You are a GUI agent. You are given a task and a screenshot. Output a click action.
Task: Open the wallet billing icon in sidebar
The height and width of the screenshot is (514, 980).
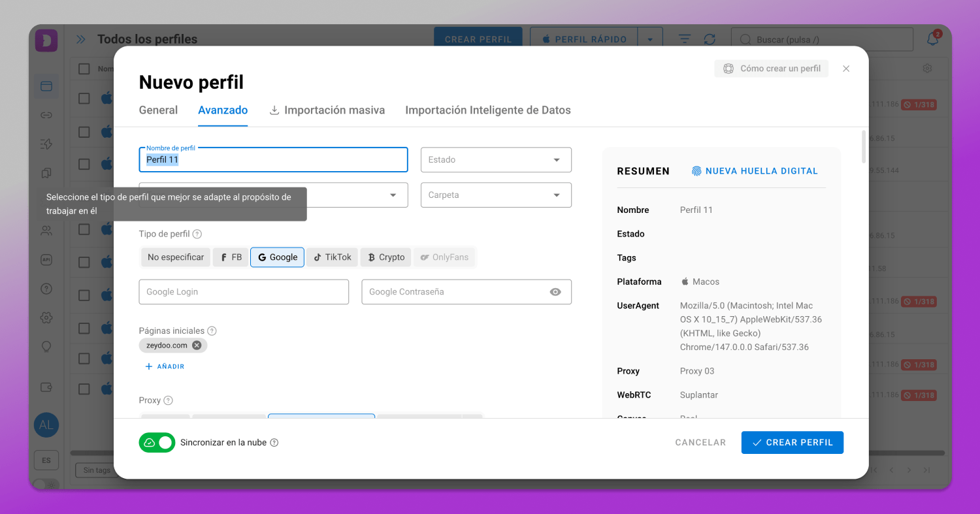[46, 387]
